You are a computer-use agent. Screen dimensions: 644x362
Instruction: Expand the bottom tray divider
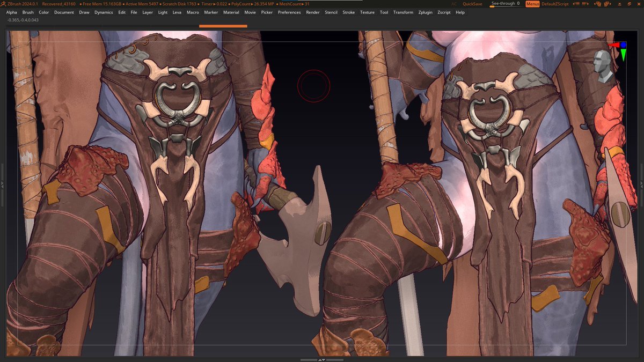[x=322, y=359]
